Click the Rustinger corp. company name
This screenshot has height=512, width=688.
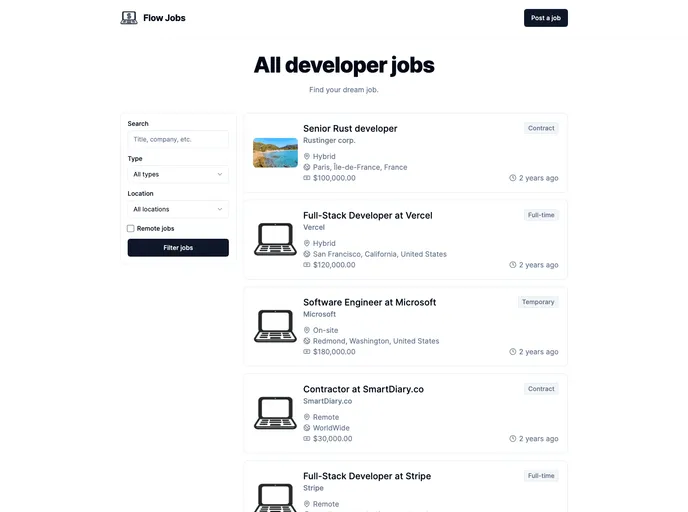[329, 140]
